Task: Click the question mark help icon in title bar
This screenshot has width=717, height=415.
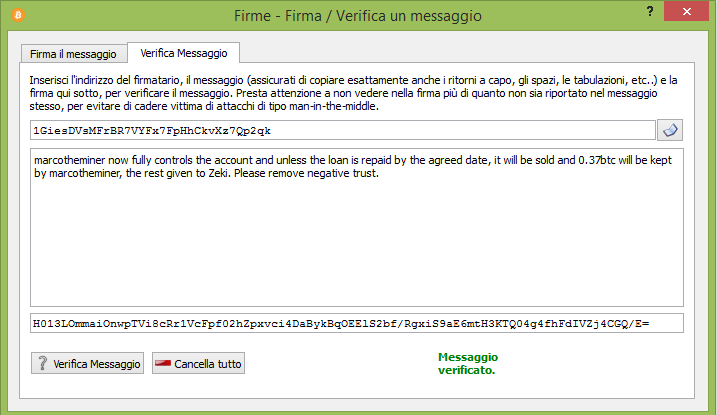Action: (x=650, y=11)
